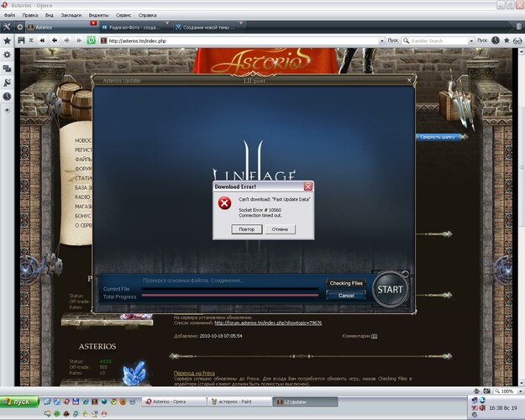Image resolution: width=525 pixels, height=420 pixels.
Task: Open the Переход на Freya news link
Action: (x=195, y=373)
